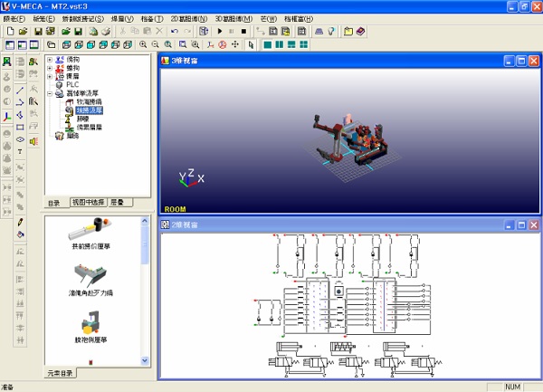The height and width of the screenshot is (392, 543).
Task: Click the Zoom Out magnifier icon
Action: [156, 44]
